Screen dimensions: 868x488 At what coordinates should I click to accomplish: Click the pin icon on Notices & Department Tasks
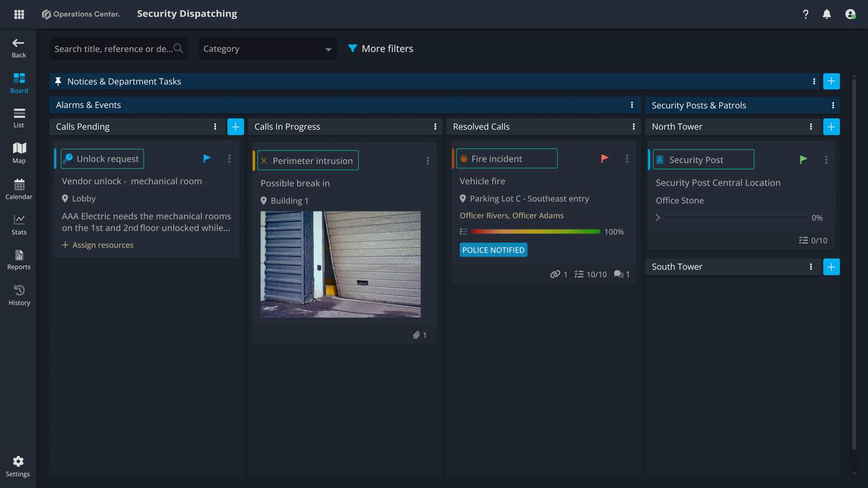(58, 81)
